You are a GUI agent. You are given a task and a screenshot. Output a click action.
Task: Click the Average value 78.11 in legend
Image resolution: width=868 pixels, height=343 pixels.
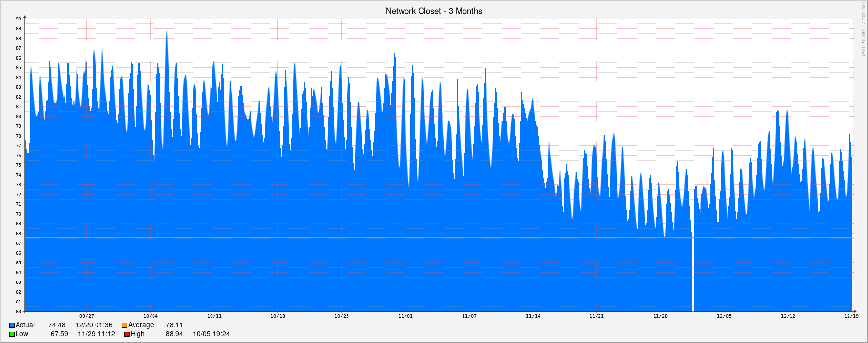click(x=174, y=325)
